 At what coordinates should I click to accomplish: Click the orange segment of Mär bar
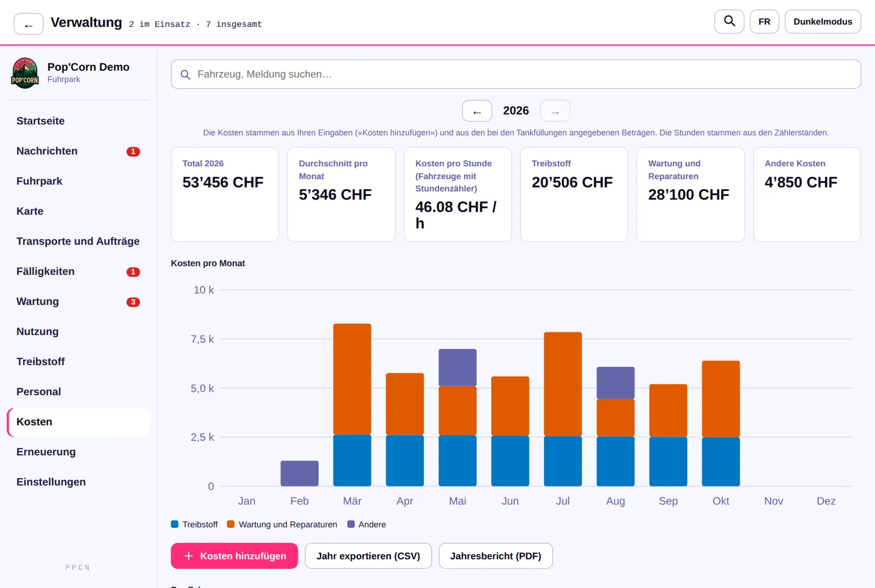point(352,379)
